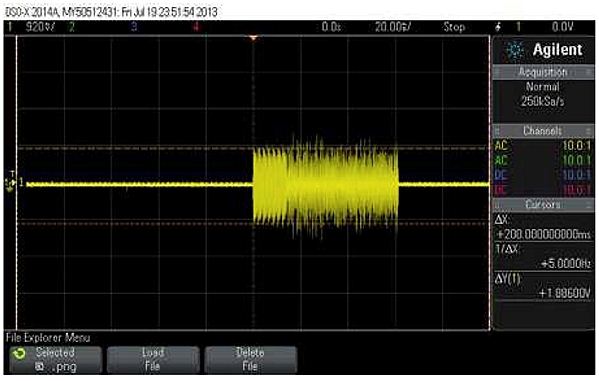Expand the Acquisition panel header
Screen dimensions: 599x381
[x=543, y=72]
